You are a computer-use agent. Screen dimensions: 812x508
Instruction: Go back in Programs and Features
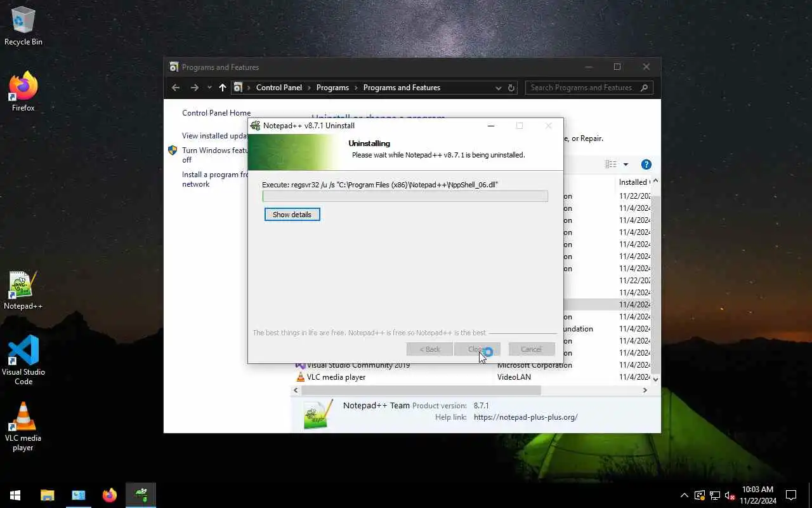[176, 88]
